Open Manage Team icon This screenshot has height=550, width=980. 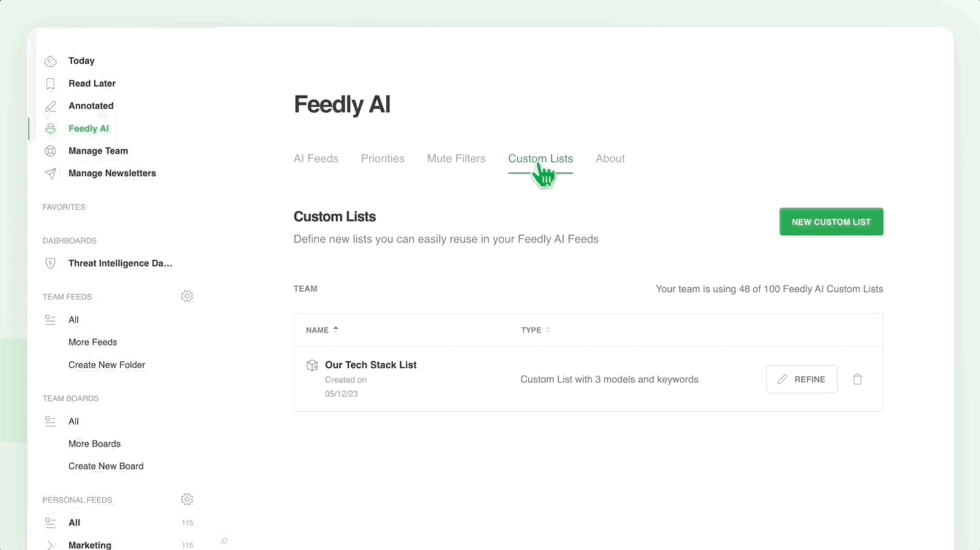click(x=51, y=151)
